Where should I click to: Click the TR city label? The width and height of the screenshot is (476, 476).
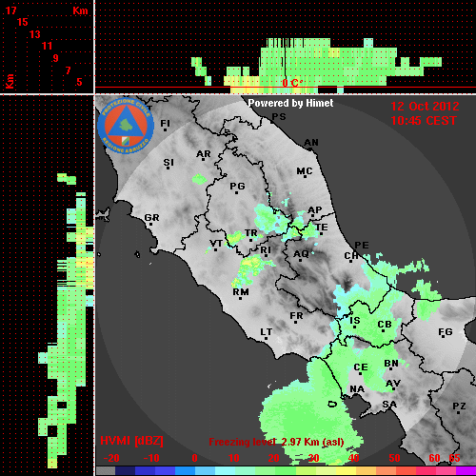pos(251,233)
